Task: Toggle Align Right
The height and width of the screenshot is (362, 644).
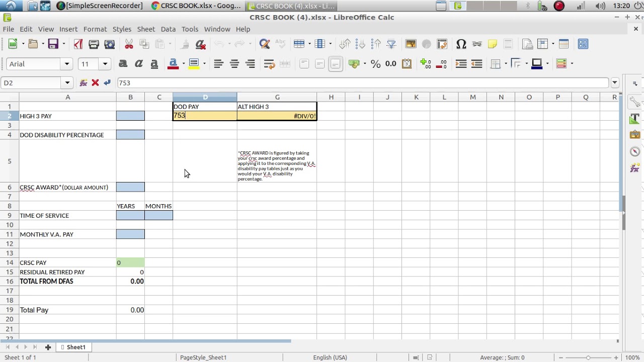Action: pyautogui.click(x=250, y=64)
